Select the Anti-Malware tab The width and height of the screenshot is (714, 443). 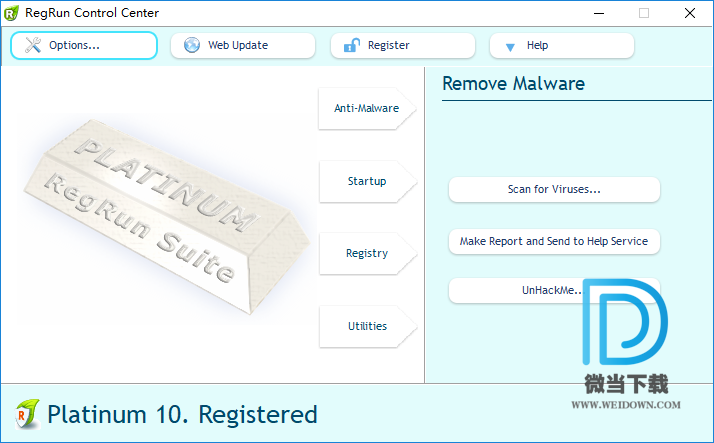[x=367, y=108]
